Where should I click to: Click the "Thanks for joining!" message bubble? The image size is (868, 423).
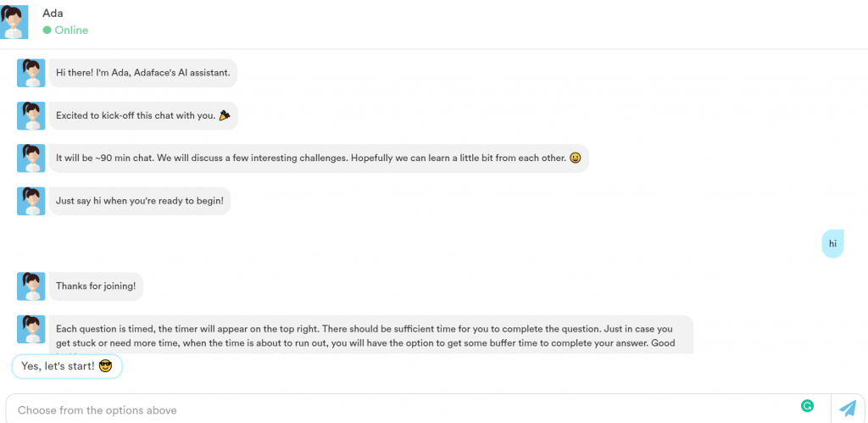[95, 287]
